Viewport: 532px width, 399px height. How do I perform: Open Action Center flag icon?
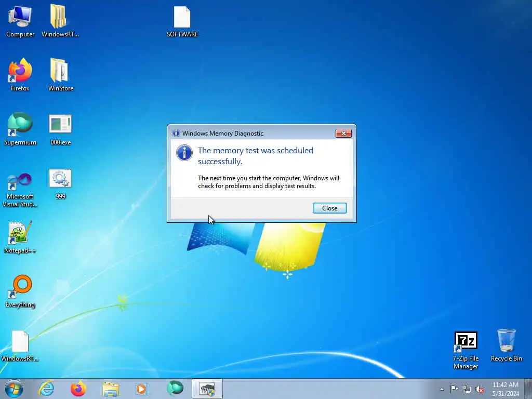pyautogui.click(x=454, y=389)
